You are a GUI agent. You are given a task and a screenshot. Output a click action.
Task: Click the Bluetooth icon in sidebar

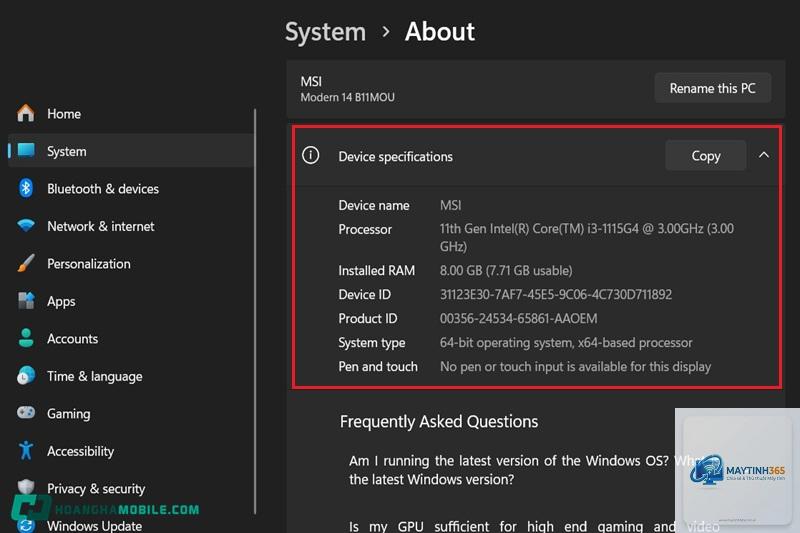click(26, 188)
